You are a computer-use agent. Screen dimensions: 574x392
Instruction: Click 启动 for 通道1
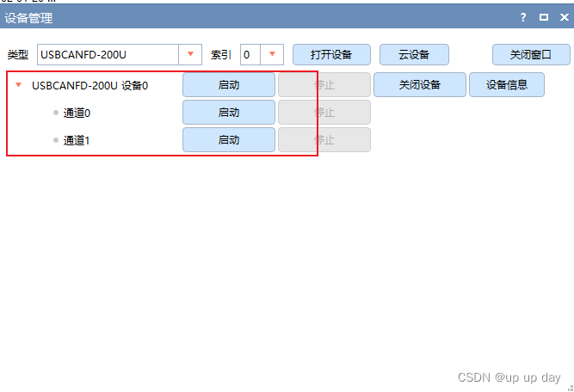229,139
